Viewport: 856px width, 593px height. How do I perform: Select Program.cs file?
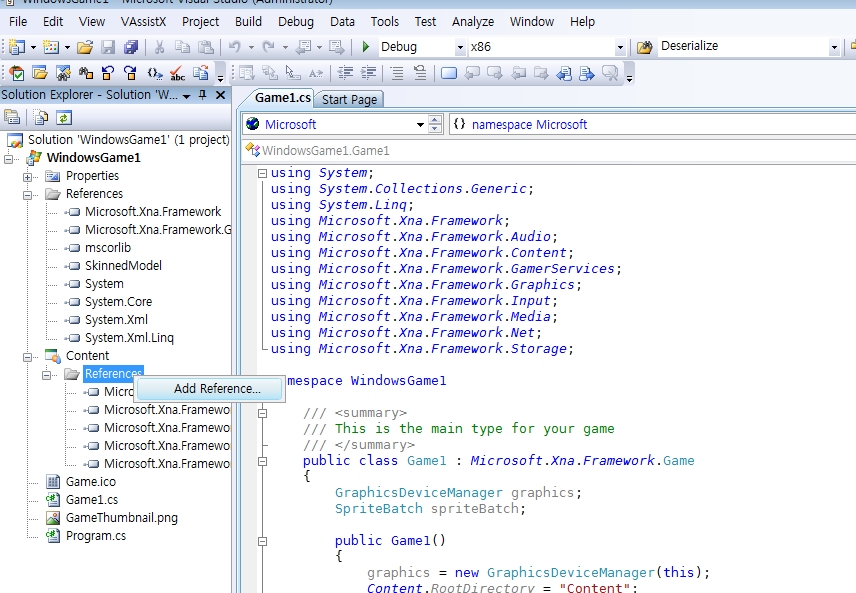click(x=96, y=536)
